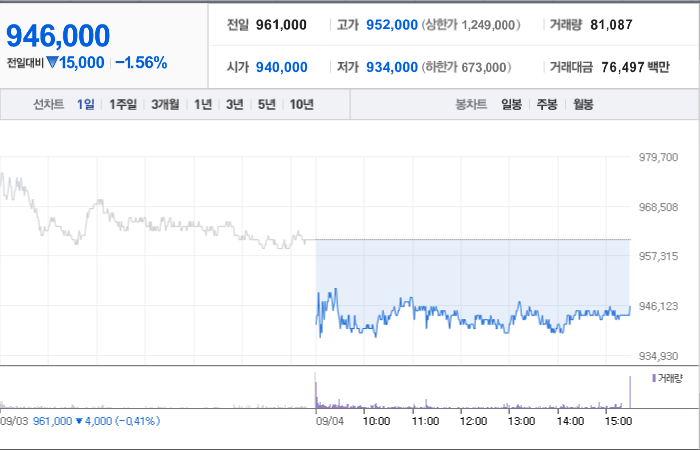
Task: Switch line chart to 1주일
Action: pos(123,104)
